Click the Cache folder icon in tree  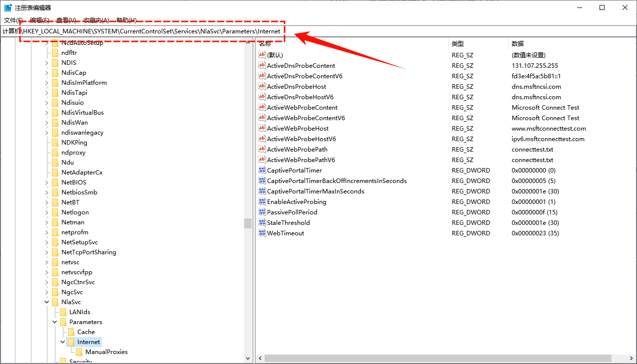(x=71, y=332)
